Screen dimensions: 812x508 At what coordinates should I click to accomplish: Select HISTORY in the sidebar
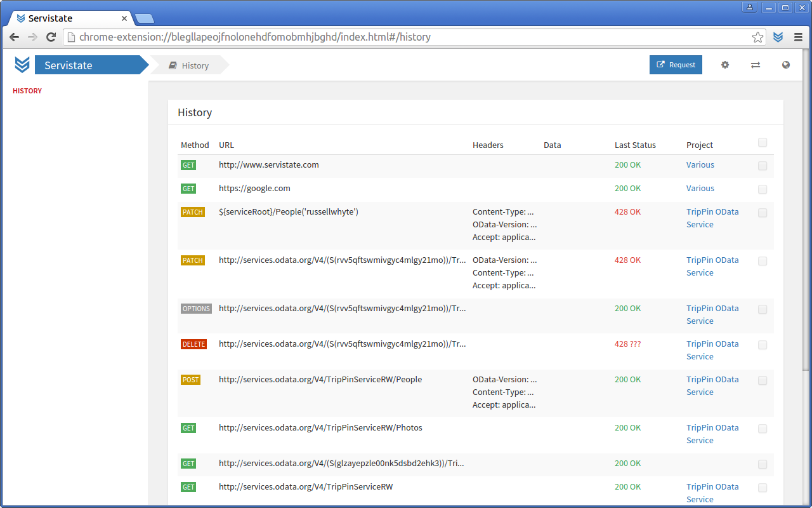[27, 91]
